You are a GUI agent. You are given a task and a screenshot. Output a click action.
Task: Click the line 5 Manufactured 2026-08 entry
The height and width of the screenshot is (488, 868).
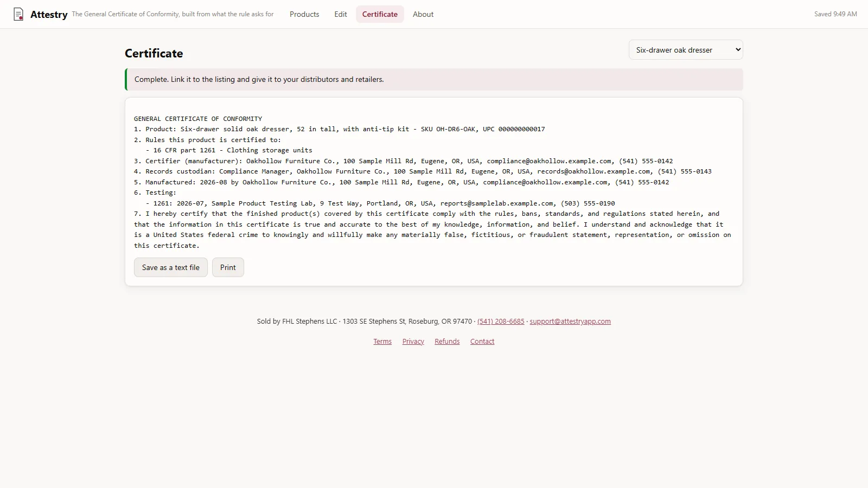pyautogui.click(x=401, y=182)
